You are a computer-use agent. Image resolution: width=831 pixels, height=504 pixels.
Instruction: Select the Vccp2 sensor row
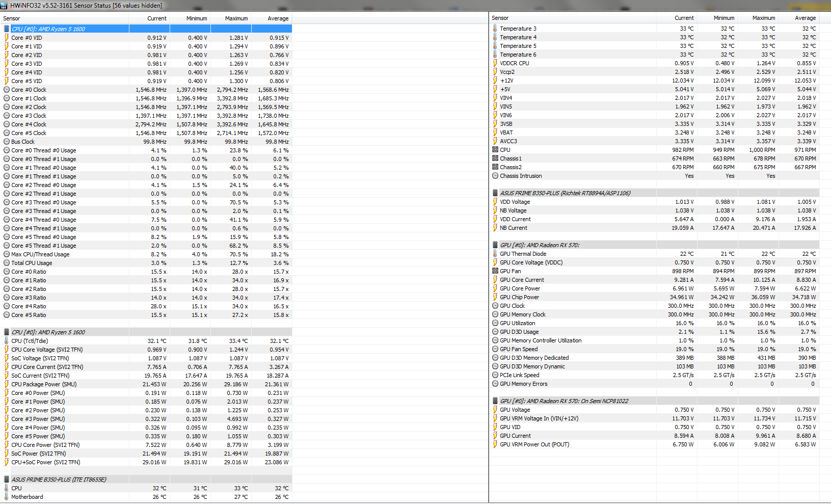[655, 72]
